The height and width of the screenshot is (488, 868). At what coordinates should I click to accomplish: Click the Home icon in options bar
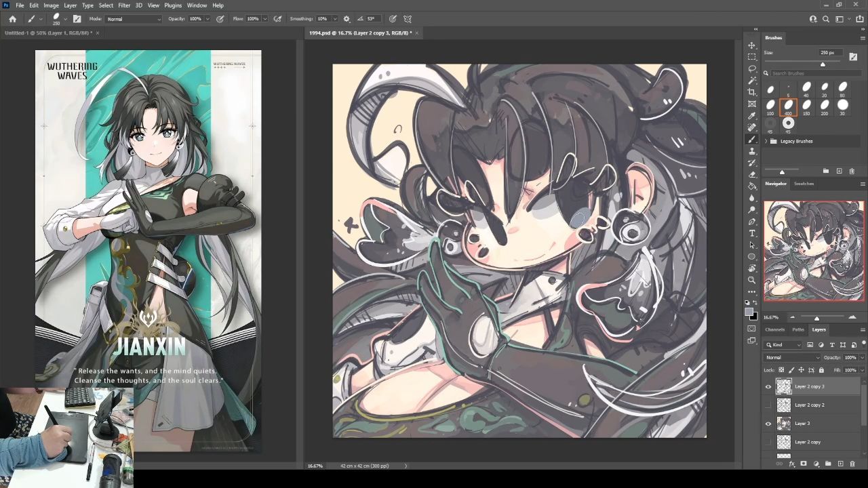[12, 19]
